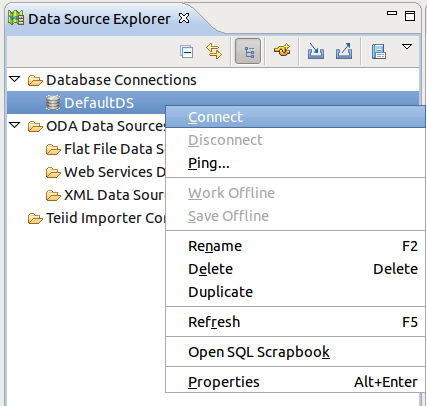Choose Delete from the context menu
427x406 pixels.
(x=295, y=269)
